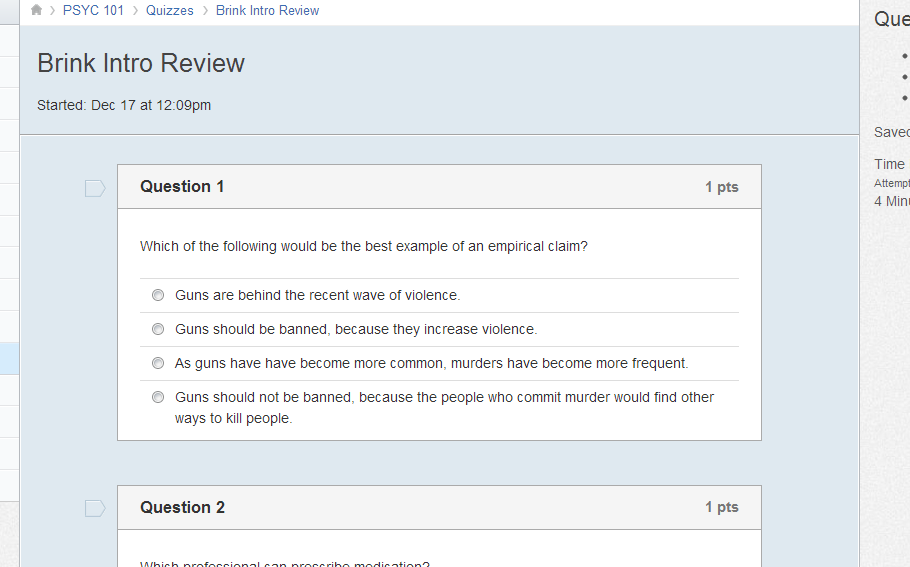
Task: Click the home icon in the breadcrumb
Action: 37,10
